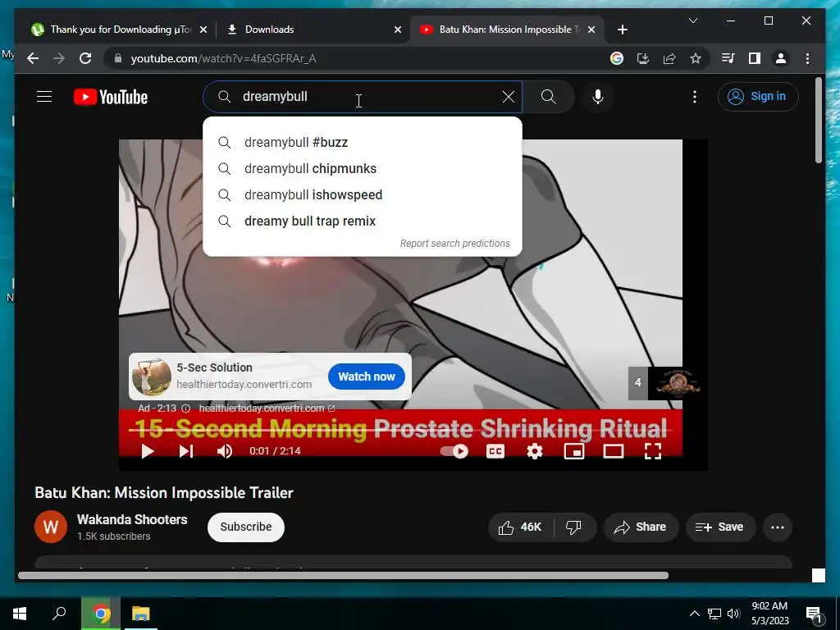Open Report search predictions link

[x=454, y=243]
